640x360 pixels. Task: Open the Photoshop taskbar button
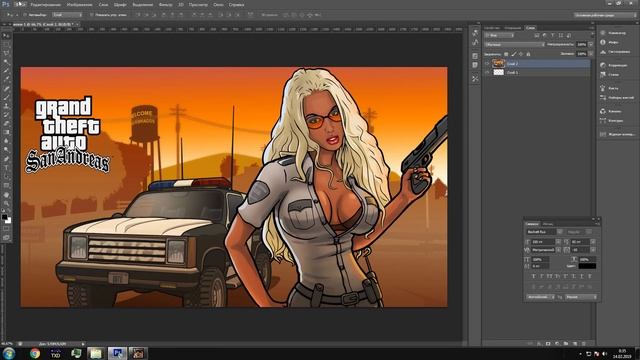coord(117,353)
